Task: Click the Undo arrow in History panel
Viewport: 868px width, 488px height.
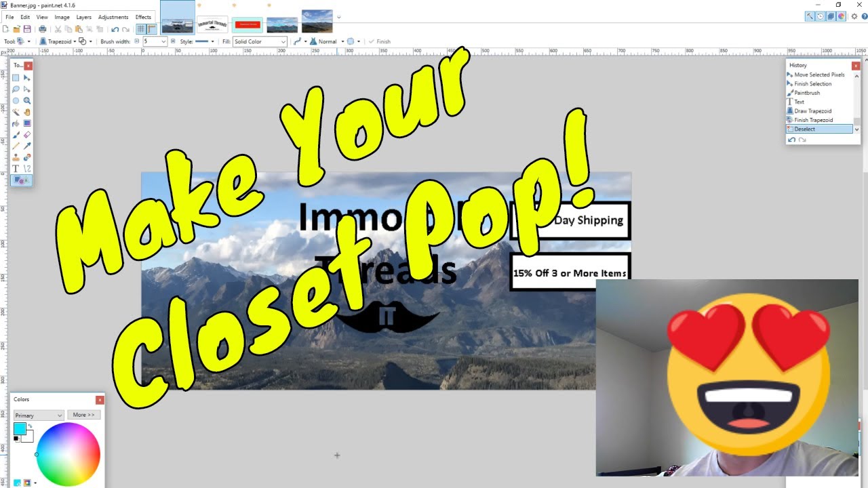Action: [791, 140]
